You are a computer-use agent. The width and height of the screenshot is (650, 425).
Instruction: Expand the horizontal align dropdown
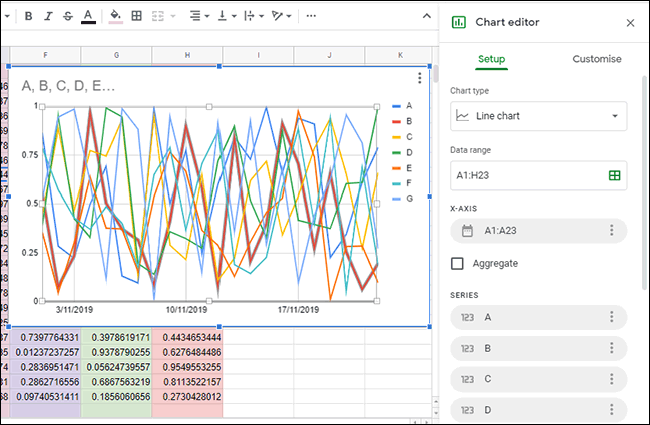click(x=199, y=16)
